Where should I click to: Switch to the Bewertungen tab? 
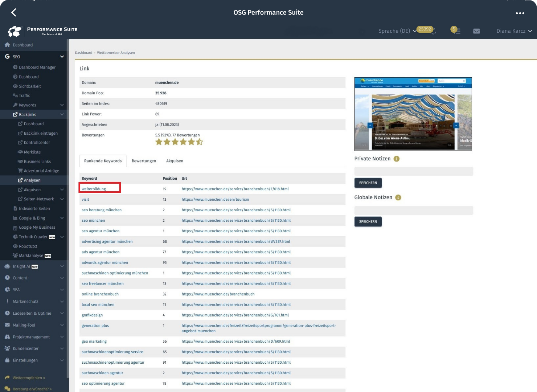click(144, 161)
